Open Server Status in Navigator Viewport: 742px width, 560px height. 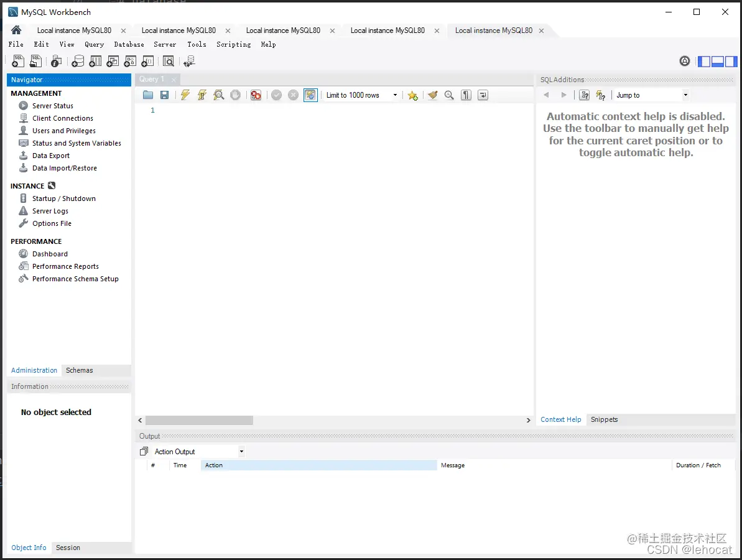tap(52, 106)
